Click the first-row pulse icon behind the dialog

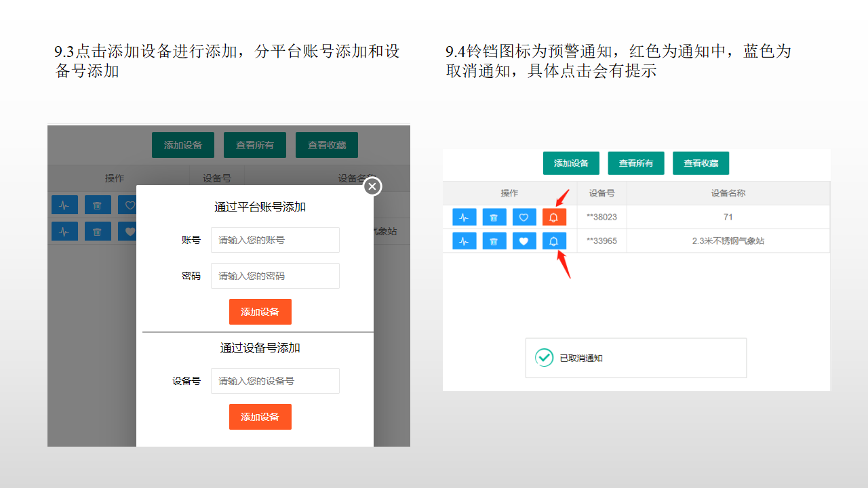[64, 205]
